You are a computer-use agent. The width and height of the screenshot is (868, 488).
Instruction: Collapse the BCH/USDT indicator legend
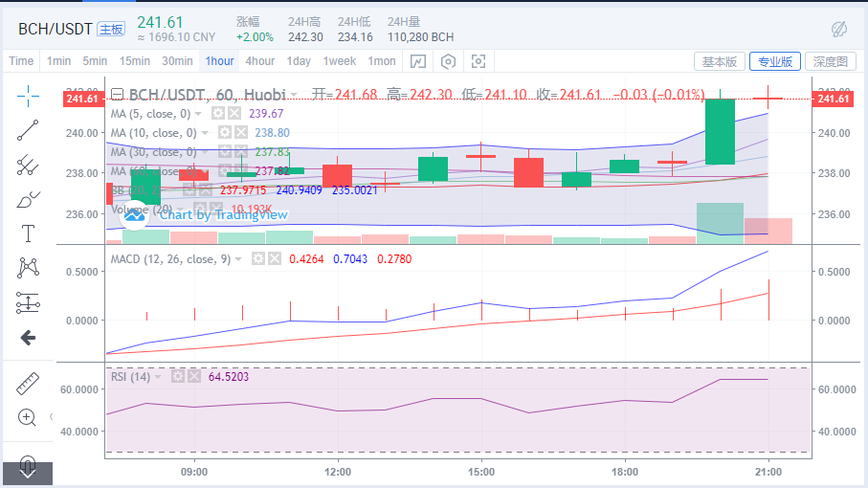coord(117,94)
